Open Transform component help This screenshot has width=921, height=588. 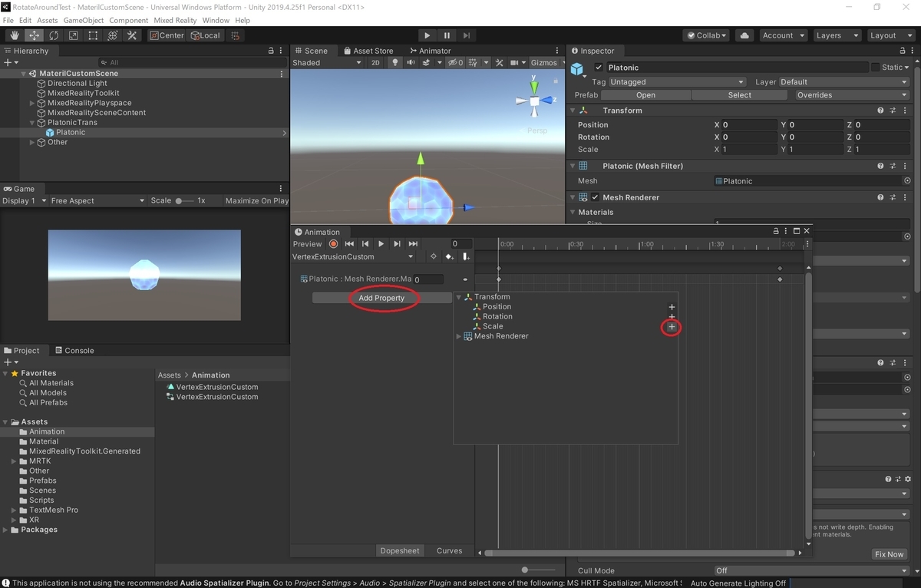click(880, 111)
